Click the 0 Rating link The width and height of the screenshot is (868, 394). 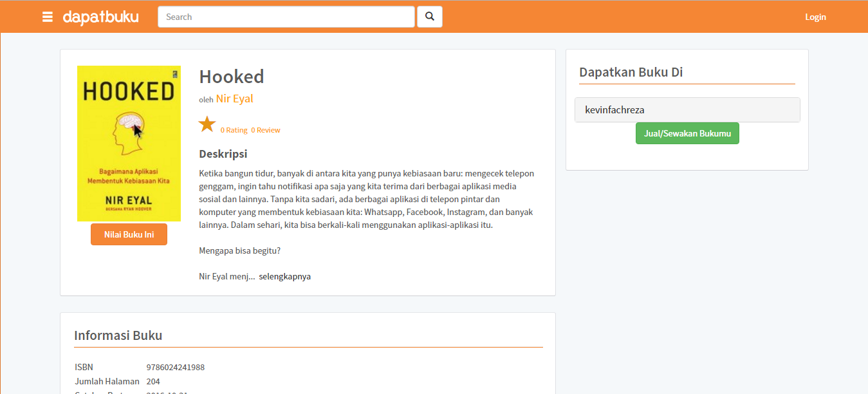tap(234, 130)
